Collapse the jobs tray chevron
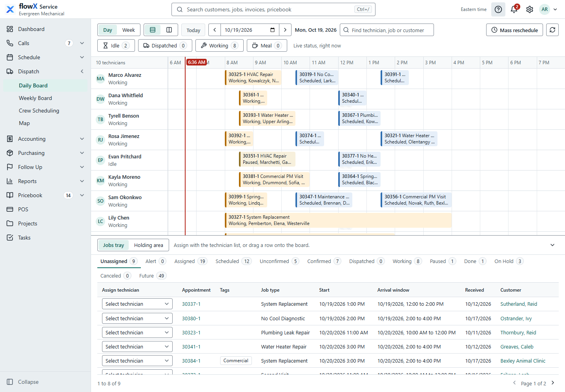This screenshot has width=565, height=392. 552,245
